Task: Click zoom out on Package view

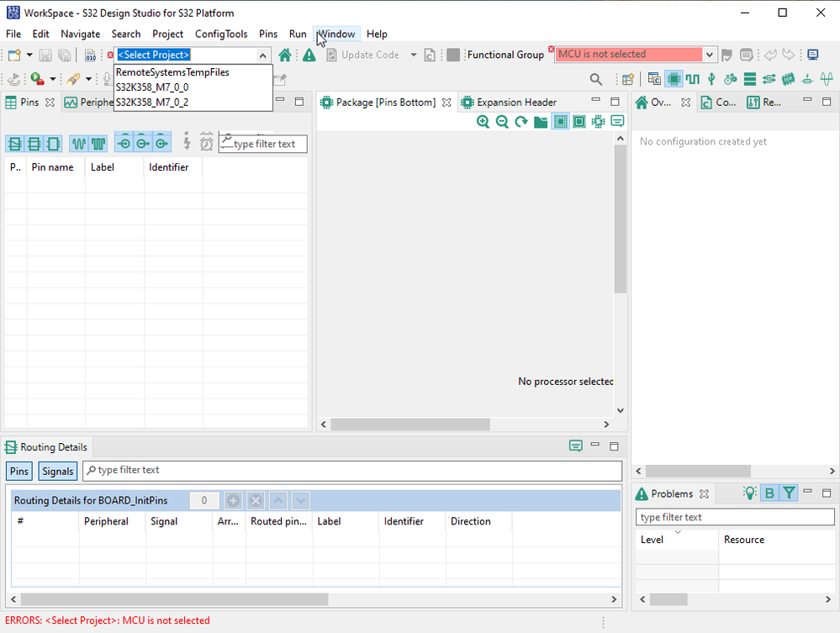Action: (502, 122)
